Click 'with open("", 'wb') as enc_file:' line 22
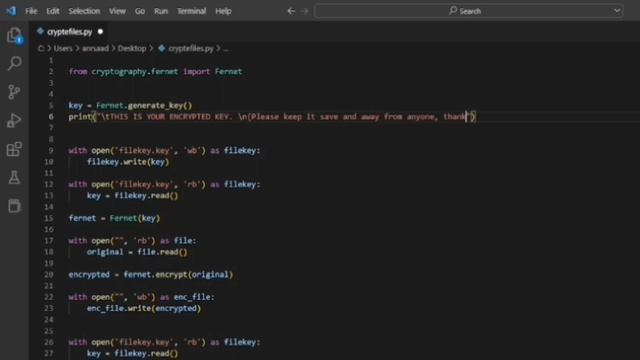Viewport: 640px width, 360px height. click(141, 297)
